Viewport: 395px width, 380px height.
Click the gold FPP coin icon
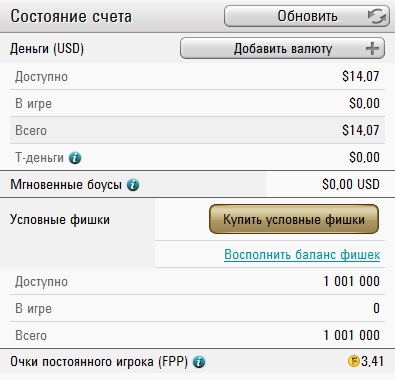[x=353, y=361]
